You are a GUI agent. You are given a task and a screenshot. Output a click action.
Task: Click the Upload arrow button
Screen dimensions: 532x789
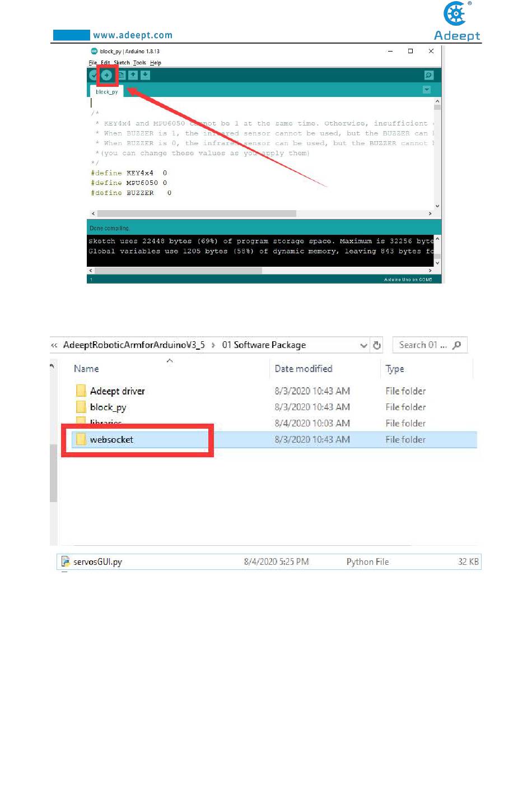pyautogui.click(x=106, y=75)
